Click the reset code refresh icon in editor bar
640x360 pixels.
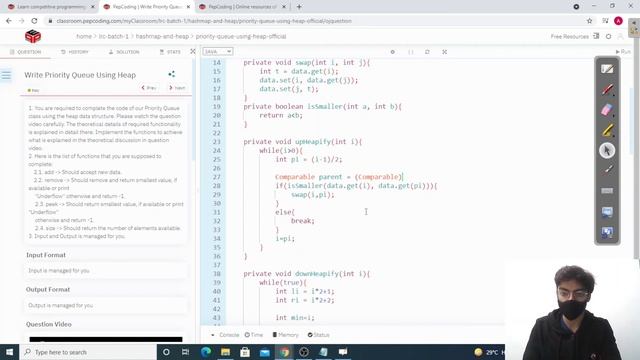click(x=427, y=52)
